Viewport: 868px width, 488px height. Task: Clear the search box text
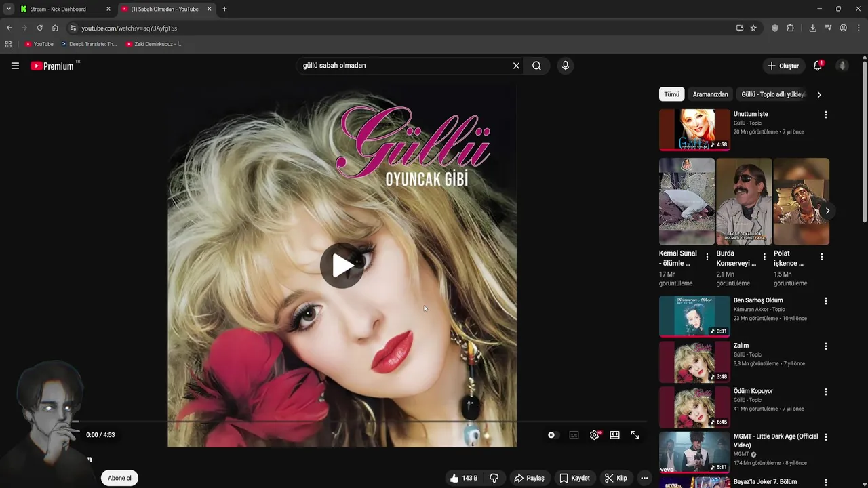[x=516, y=66]
